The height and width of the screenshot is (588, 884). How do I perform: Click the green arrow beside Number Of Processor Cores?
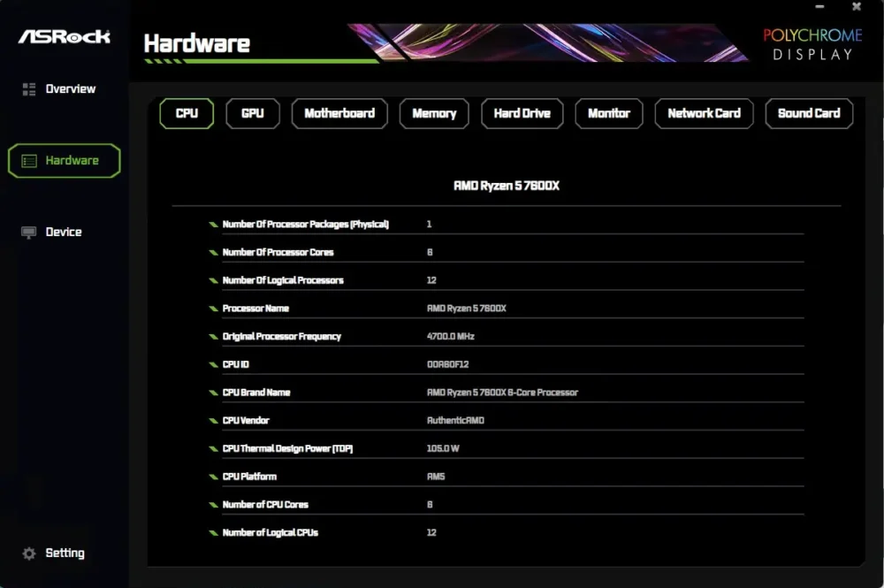pyautogui.click(x=213, y=253)
